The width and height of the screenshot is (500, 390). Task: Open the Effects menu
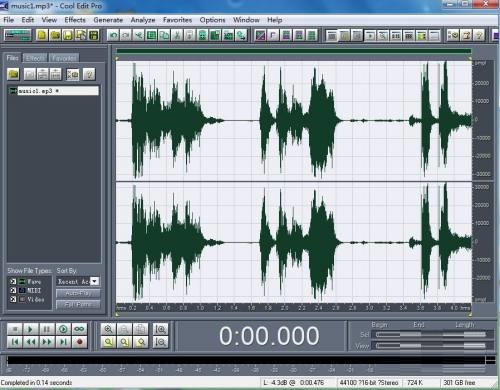75,20
